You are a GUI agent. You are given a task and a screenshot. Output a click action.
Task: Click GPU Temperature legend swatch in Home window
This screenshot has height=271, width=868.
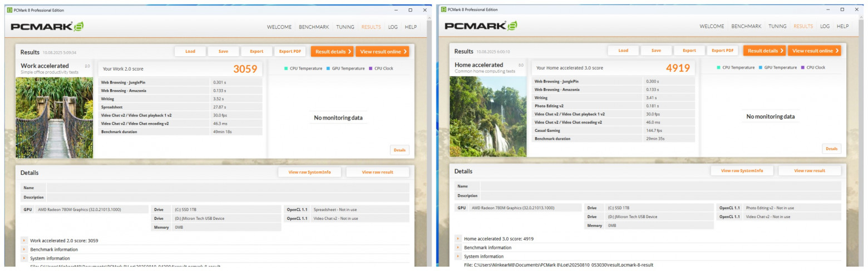coord(760,67)
